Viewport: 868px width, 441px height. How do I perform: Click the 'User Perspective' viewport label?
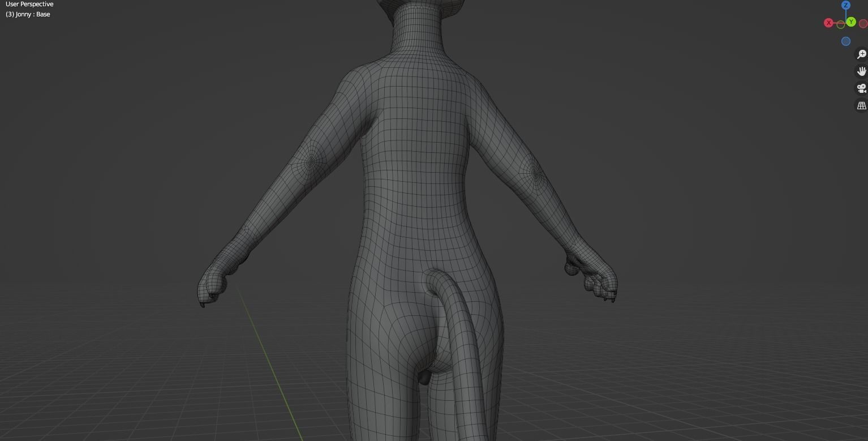click(29, 4)
